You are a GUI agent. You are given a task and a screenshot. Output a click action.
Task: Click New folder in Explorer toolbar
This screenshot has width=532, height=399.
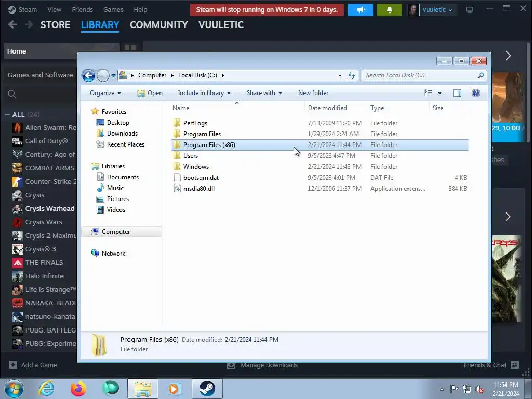pyautogui.click(x=313, y=93)
